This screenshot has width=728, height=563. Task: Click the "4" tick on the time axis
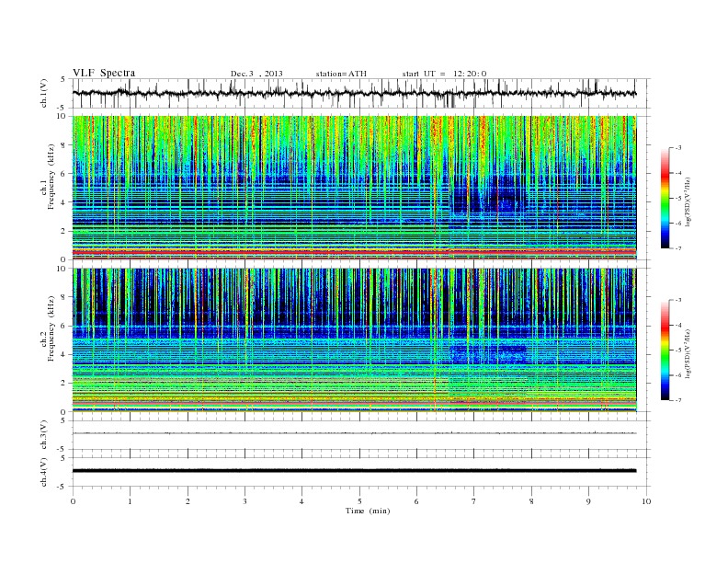click(301, 501)
